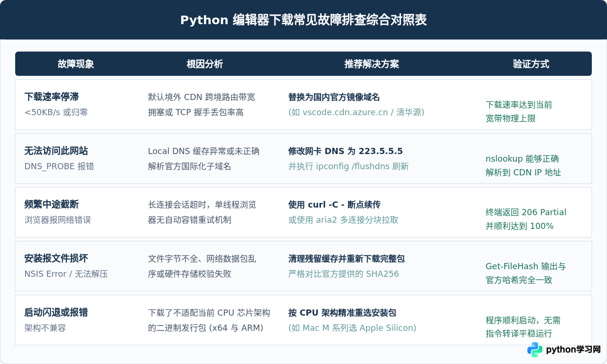607x364 pixels.
Task: Click the text "下载速率达到当前"
Action: click(519, 105)
